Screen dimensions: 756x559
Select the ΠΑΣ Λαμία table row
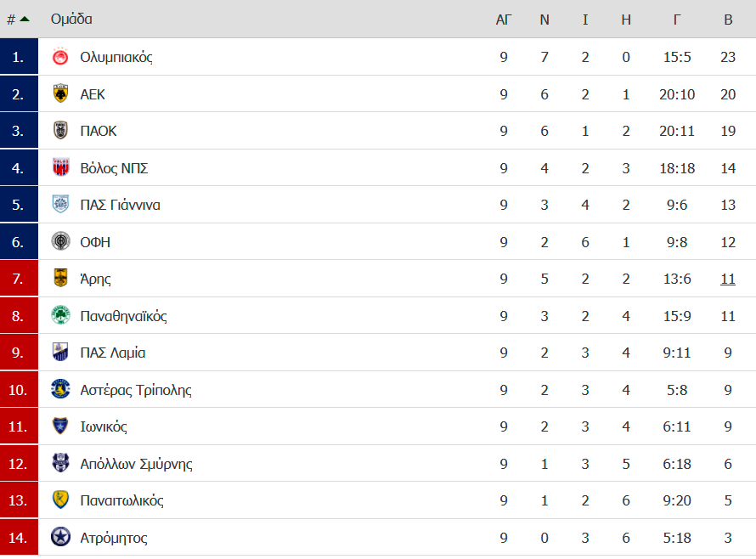coord(378,353)
